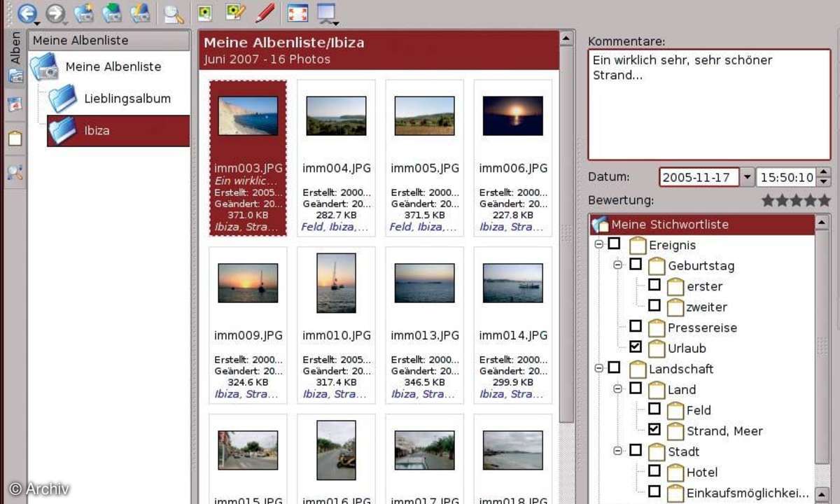Open the back button history dropdown arrow
Image resolution: width=840 pixels, height=504 pixels.
click(x=36, y=24)
